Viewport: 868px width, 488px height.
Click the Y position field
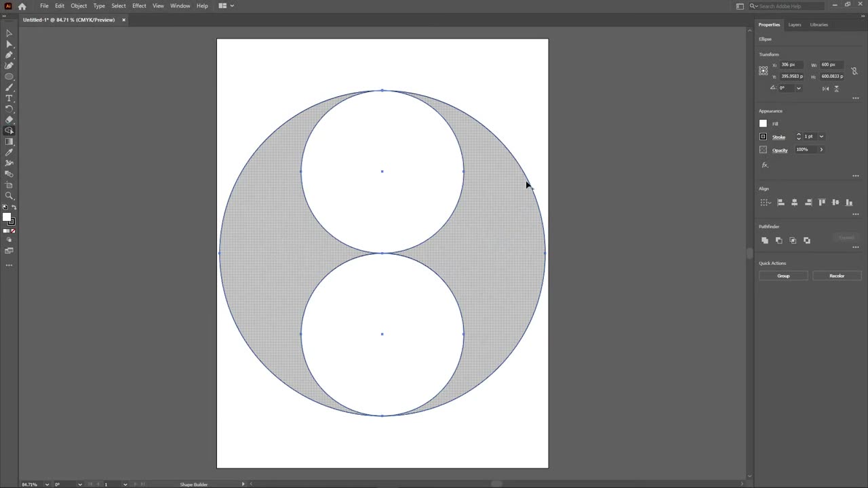coord(791,76)
